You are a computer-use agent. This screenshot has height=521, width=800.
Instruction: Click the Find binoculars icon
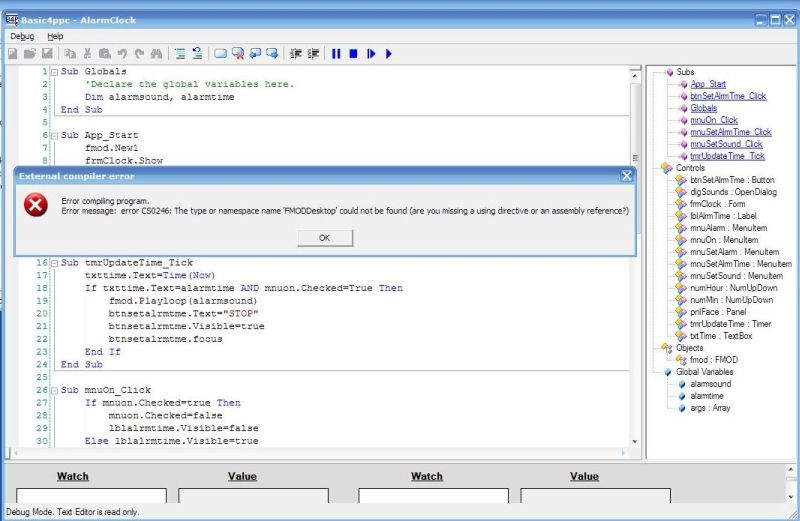coord(156,54)
